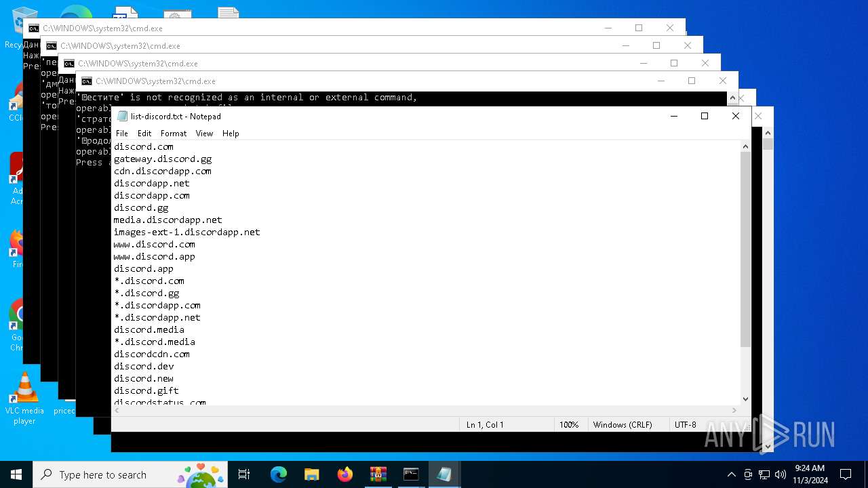The height and width of the screenshot is (488, 868).
Task: Switch to Notepad taskbar button
Action: click(x=444, y=474)
